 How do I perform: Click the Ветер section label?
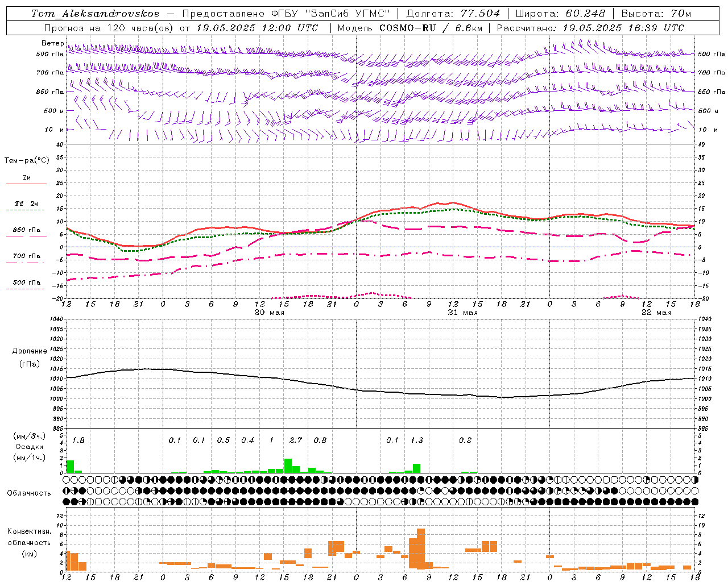52,43
